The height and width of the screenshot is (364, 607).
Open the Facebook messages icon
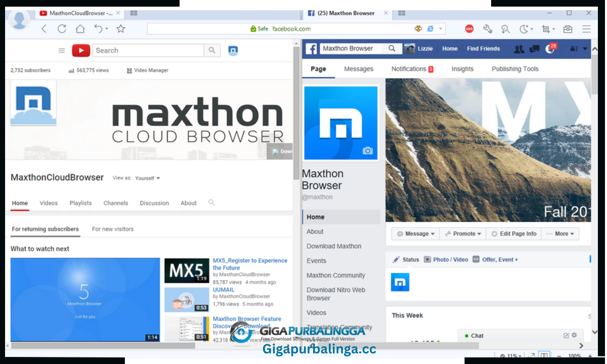click(x=534, y=49)
